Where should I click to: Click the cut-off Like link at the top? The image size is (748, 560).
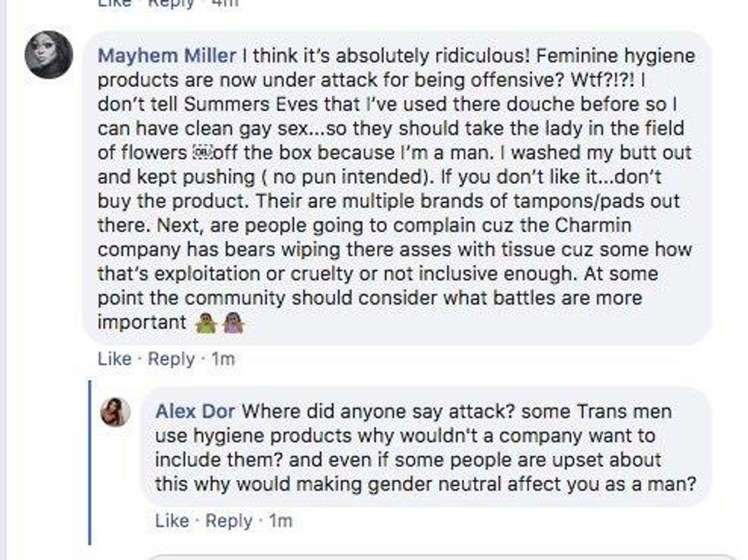pos(114,3)
